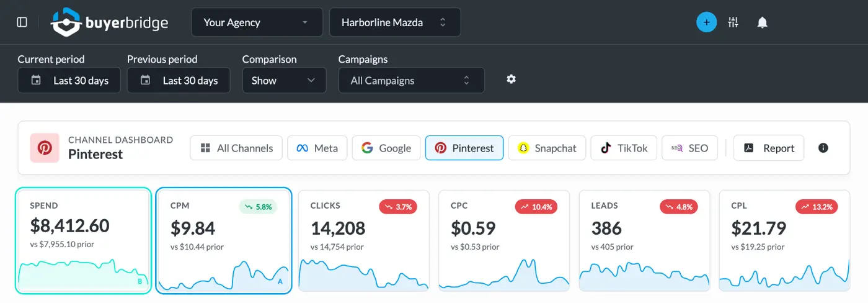This screenshot has height=303, width=868.
Task: Click the blue plus create button
Action: [706, 22]
